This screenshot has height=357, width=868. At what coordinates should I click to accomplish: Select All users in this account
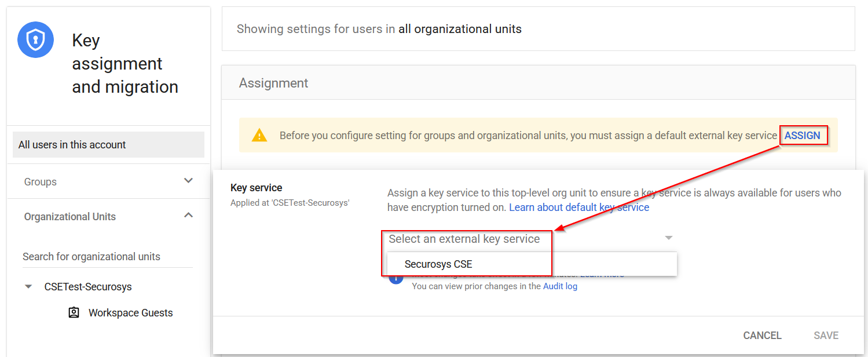point(108,145)
